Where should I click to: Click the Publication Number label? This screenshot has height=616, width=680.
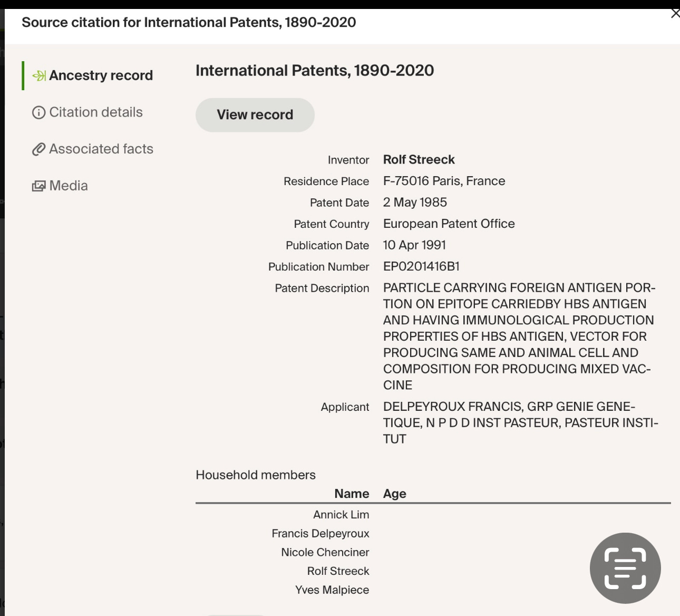(x=318, y=267)
